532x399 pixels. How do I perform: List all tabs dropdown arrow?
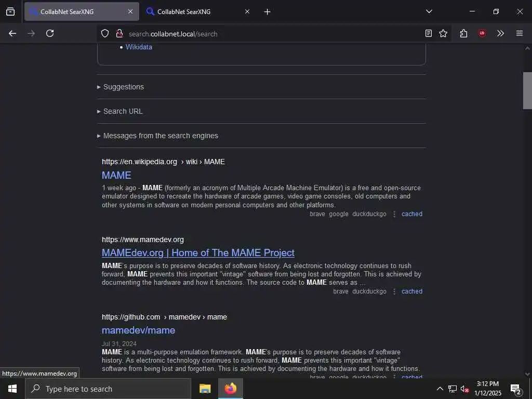click(x=429, y=11)
